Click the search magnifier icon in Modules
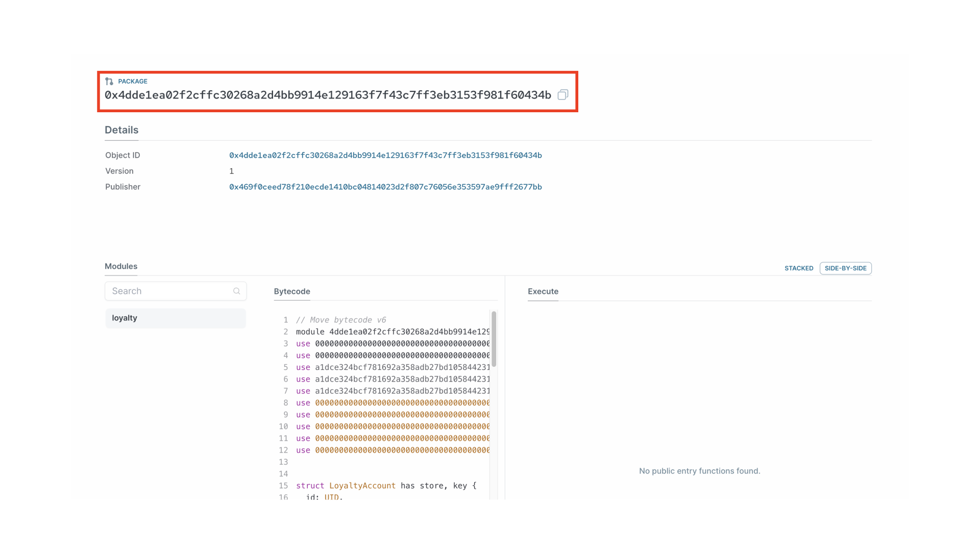The width and height of the screenshot is (980, 551). (x=236, y=291)
